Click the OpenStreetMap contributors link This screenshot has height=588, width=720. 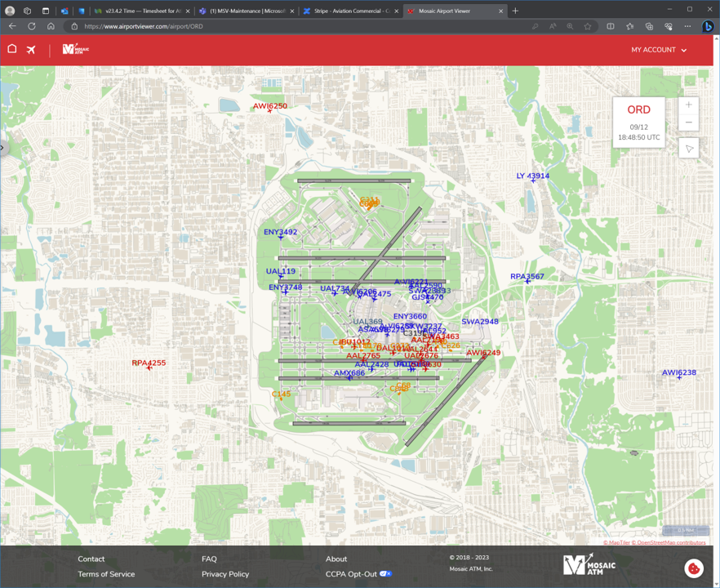click(x=669, y=542)
